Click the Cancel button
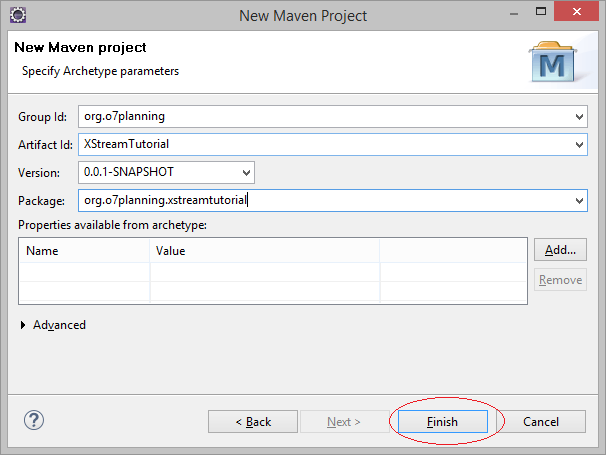 541,421
